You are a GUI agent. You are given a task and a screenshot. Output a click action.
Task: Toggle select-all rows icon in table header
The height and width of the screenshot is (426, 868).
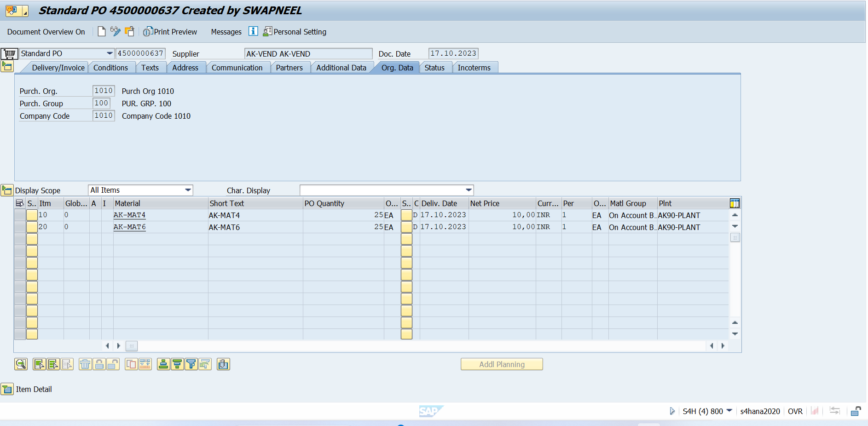pos(20,203)
